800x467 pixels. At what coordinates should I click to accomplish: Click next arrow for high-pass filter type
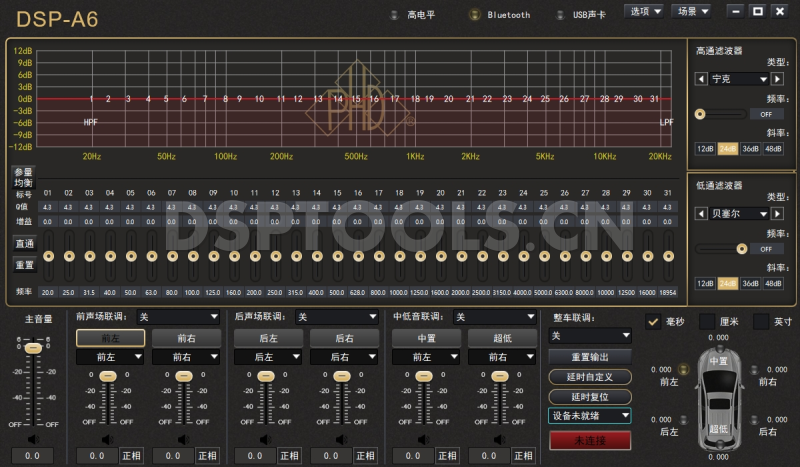click(776, 78)
